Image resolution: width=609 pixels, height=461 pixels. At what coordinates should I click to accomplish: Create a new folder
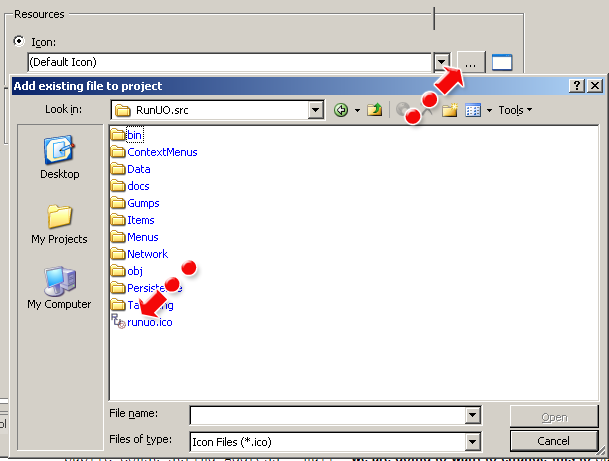tap(449, 110)
